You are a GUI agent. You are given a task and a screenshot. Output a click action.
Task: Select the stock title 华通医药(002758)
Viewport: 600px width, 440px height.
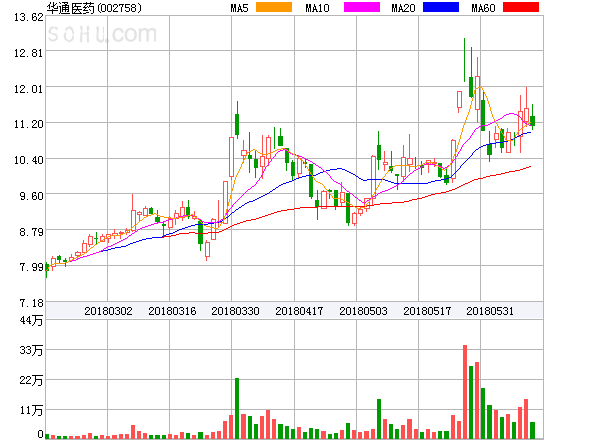(94, 8)
